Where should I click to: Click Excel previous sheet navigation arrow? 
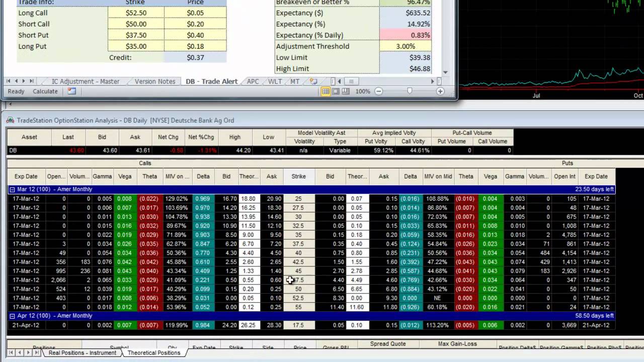coord(16,81)
